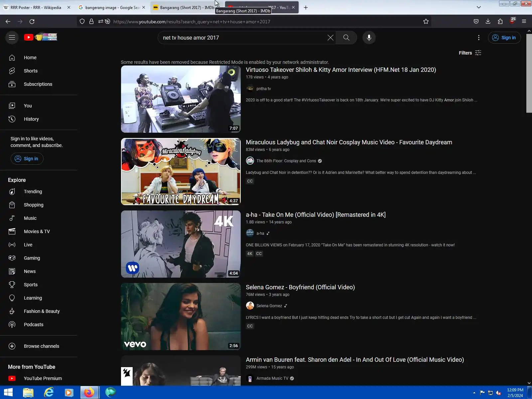Close the RRR Poster Wikipedia tab
This screenshot has width=532, height=399.
[68, 7]
